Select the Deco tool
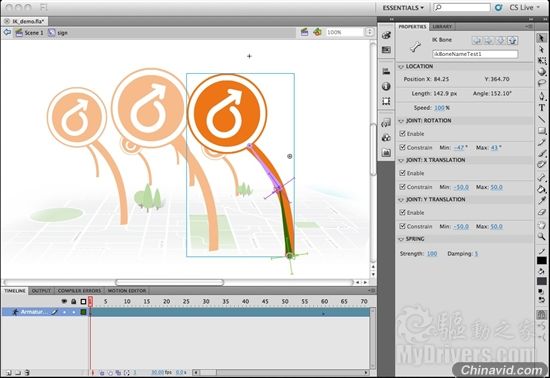This screenshot has height=378, width=550. pyautogui.click(x=542, y=164)
